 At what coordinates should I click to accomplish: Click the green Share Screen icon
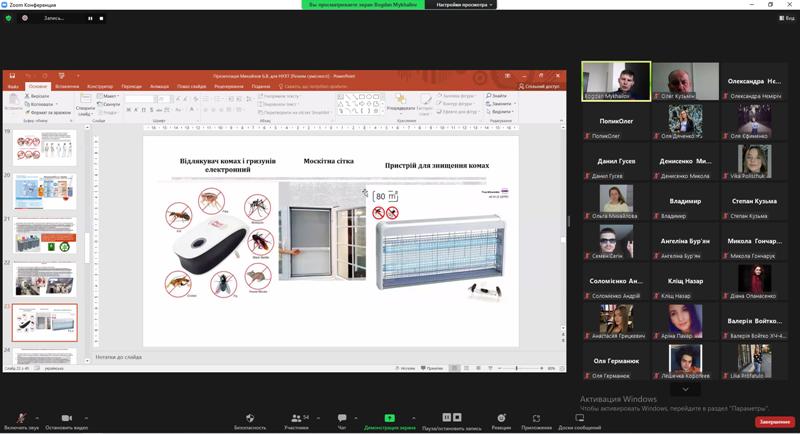[390, 418]
